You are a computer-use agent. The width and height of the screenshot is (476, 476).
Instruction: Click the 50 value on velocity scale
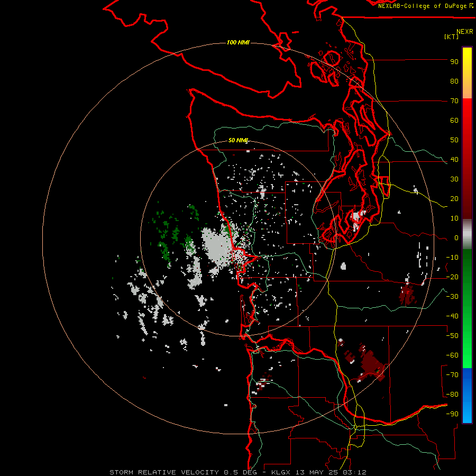[454, 140]
